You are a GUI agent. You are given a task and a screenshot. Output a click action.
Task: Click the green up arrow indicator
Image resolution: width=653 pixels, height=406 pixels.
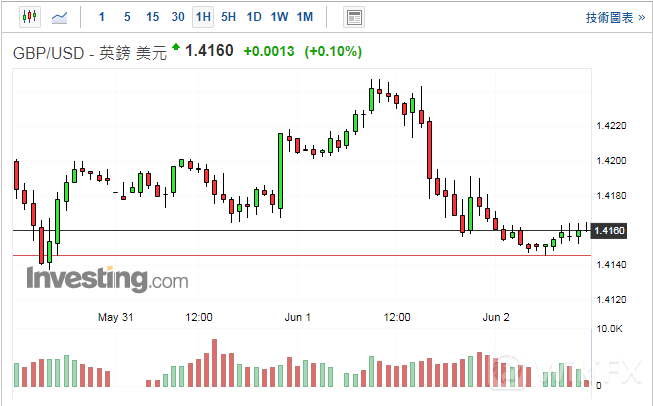(176, 47)
